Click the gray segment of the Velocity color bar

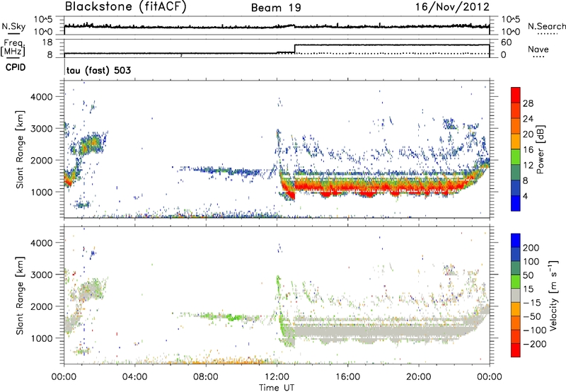516,295
